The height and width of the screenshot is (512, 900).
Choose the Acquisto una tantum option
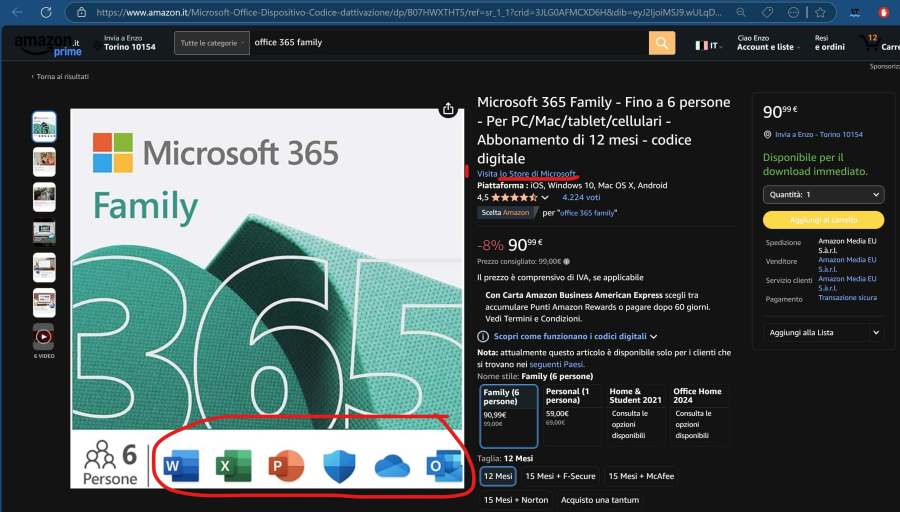[599, 499]
